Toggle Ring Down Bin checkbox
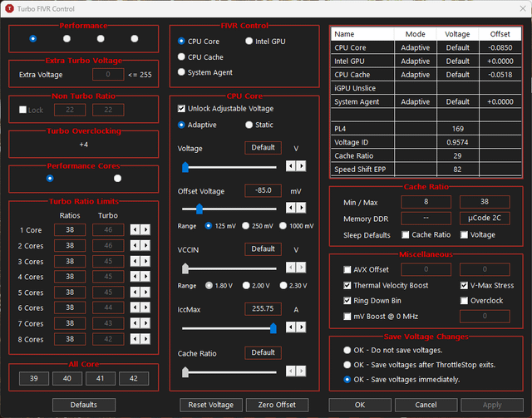Viewport: 532px width, 418px height. [347, 301]
